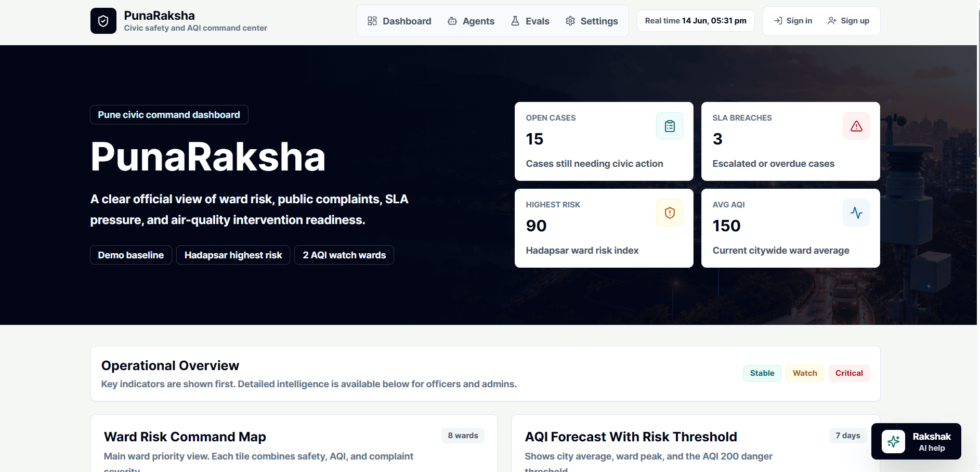Click the Hadapsar highest risk chip
Viewport: 980px width, 472px height.
point(233,255)
